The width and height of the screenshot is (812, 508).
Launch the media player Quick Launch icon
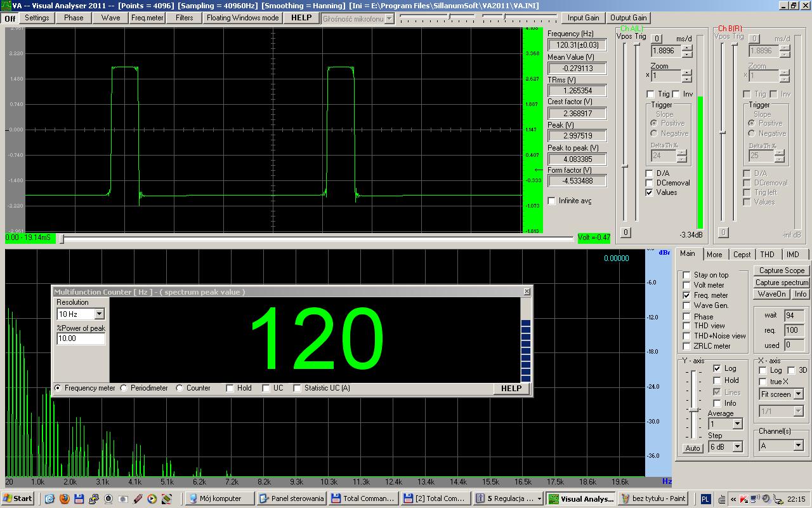coord(152,499)
